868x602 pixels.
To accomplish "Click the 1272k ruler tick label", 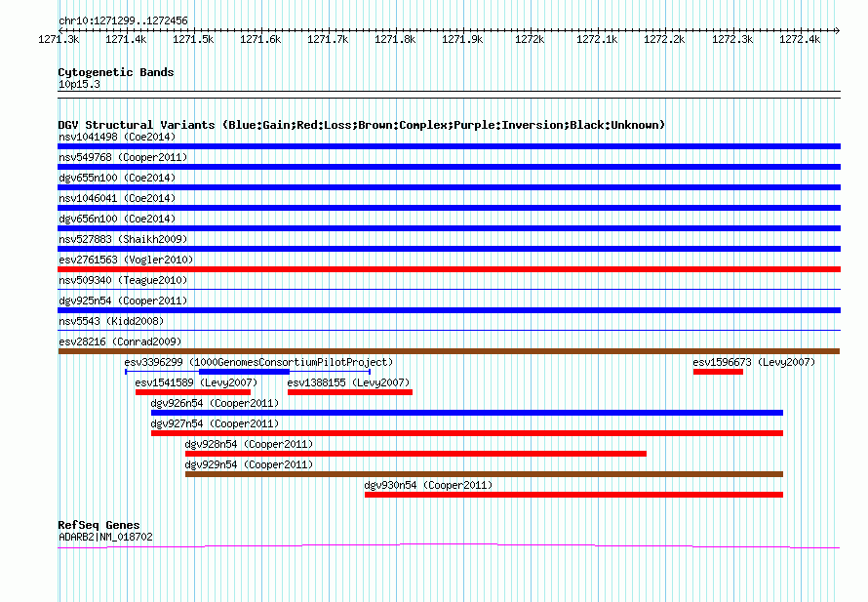I will (x=530, y=39).
